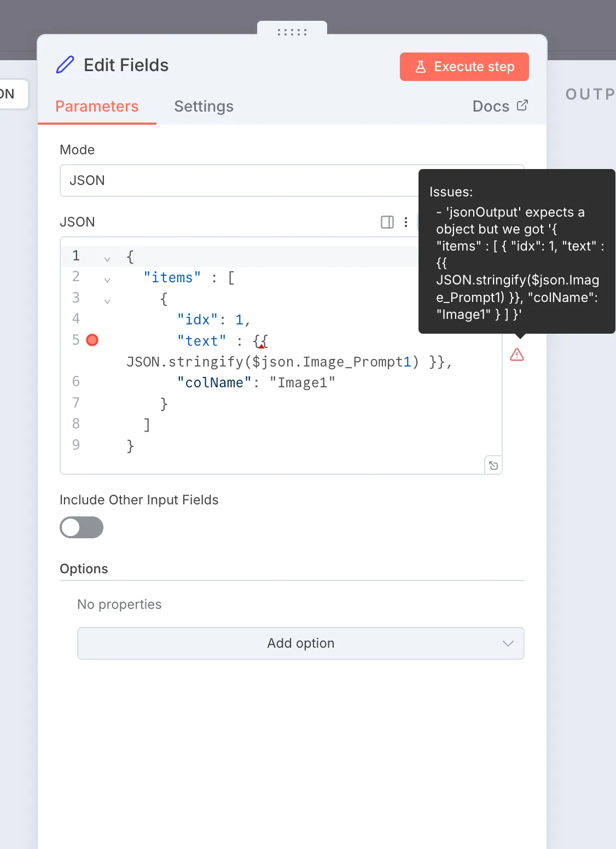Image resolution: width=616 pixels, height=849 pixels.
Task: Open the Docs link
Action: click(491, 106)
